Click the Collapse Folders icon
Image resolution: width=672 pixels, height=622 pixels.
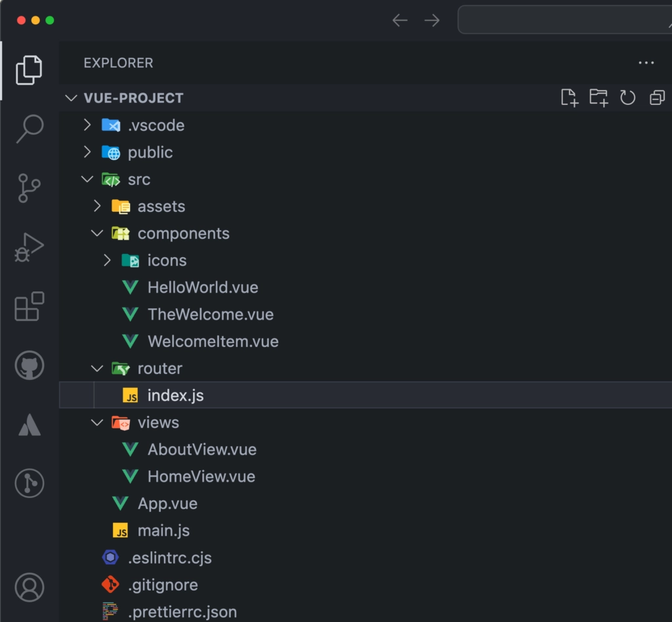tap(657, 97)
